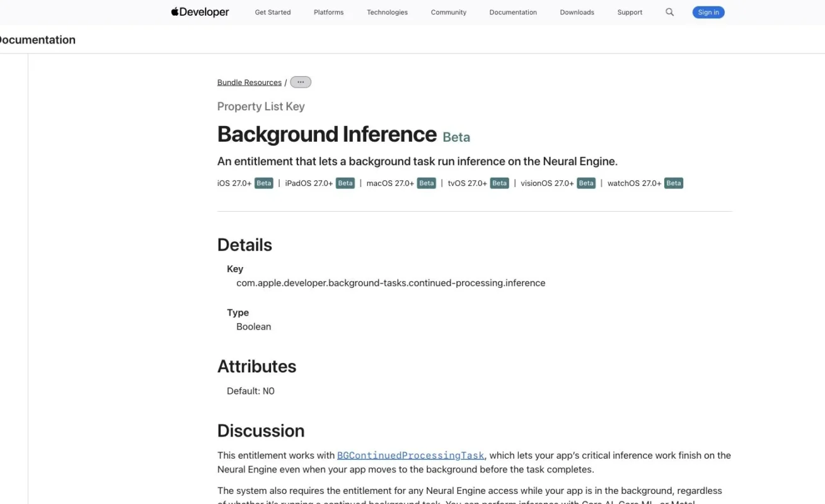The height and width of the screenshot is (504, 825).
Task: Click the tvOS 27.0+ availability text
Action: (x=468, y=183)
